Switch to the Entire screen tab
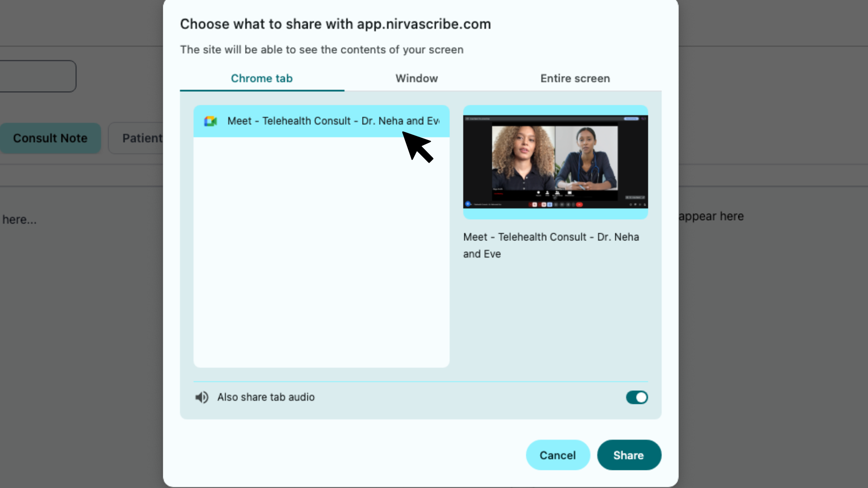The height and width of the screenshot is (488, 868). tap(575, 78)
